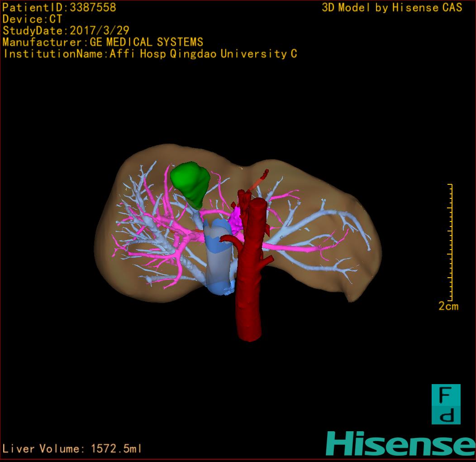This screenshot has width=476, height=462.
Task: Select the green tumor in the liver model
Action: pos(191,182)
